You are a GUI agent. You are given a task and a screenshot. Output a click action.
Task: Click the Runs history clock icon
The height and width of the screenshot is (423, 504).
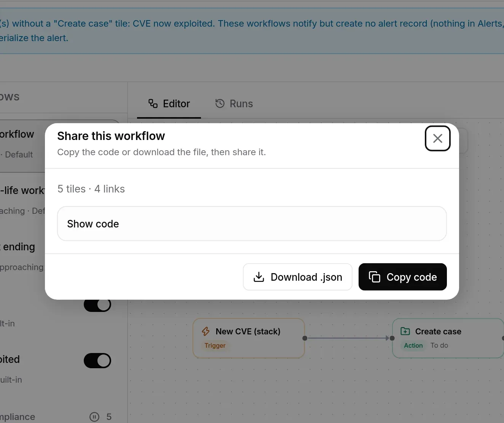point(220,103)
